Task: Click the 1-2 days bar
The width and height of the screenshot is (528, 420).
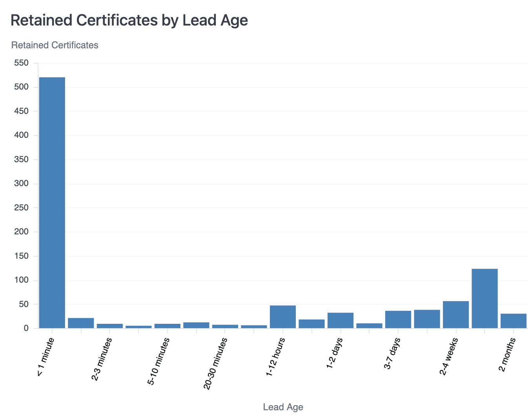Action: coord(340,320)
